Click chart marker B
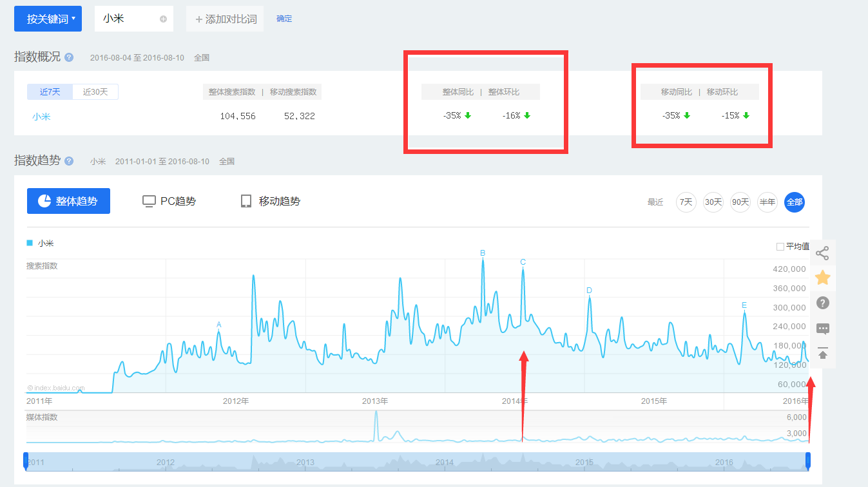 (x=483, y=253)
